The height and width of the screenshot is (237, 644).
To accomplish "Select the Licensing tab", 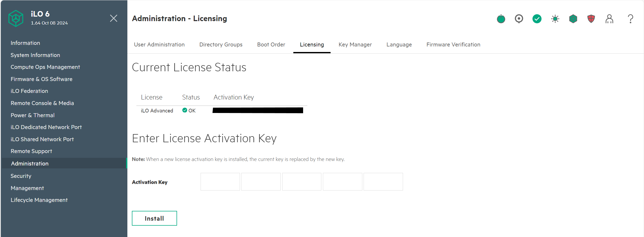I will [x=312, y=45].
